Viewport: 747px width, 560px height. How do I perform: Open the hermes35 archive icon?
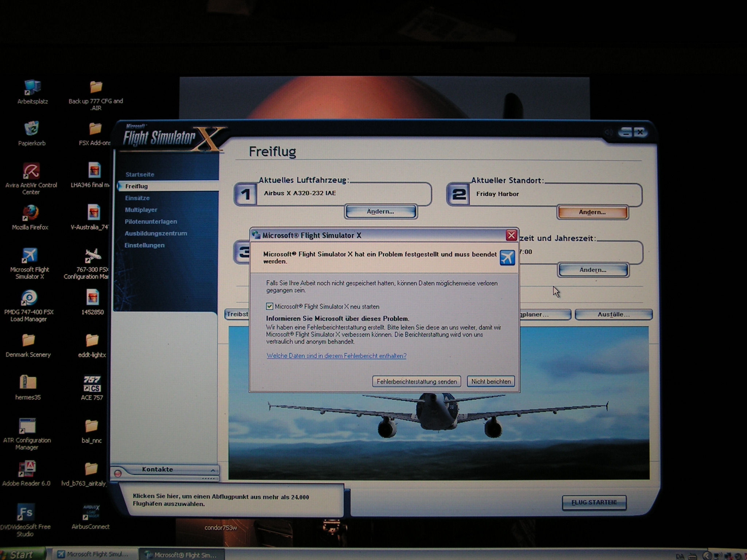tap(28, 382)
